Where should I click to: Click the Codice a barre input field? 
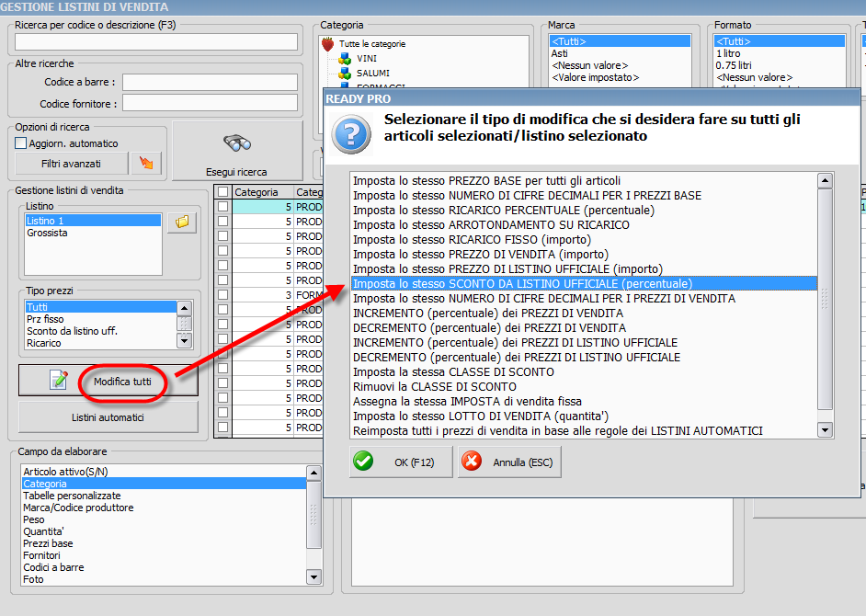pyautogui.click(x=210, y=83)
